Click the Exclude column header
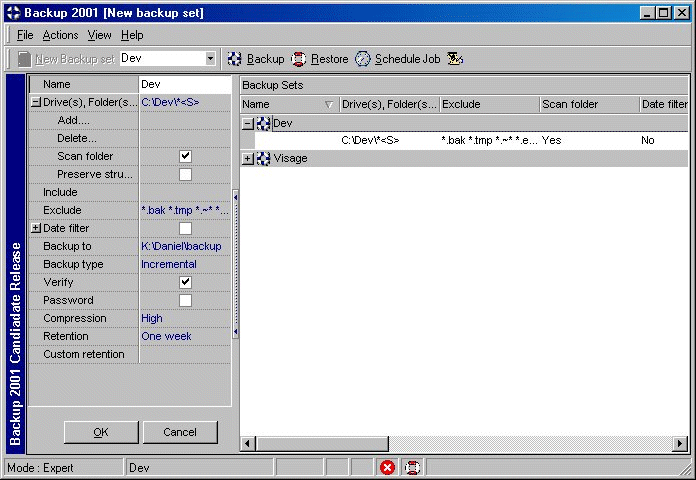Viewport: 696px width, 480px height. [x=490, y=104]
